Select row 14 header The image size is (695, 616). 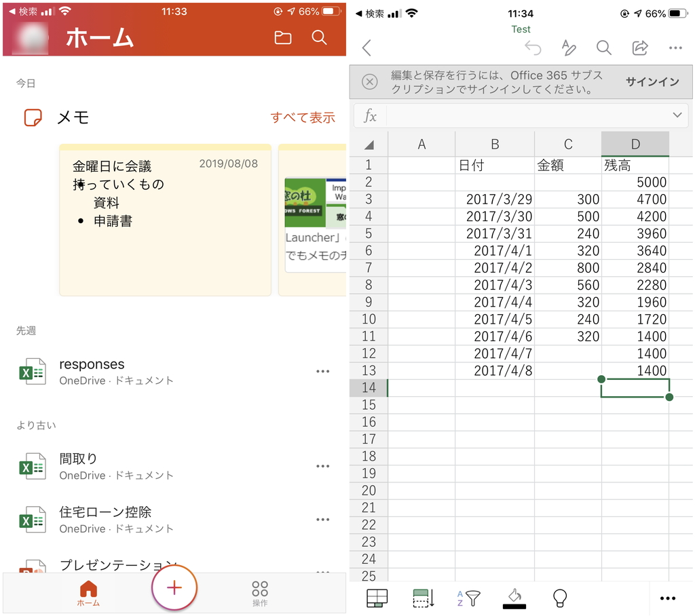[x=368, y=387]
